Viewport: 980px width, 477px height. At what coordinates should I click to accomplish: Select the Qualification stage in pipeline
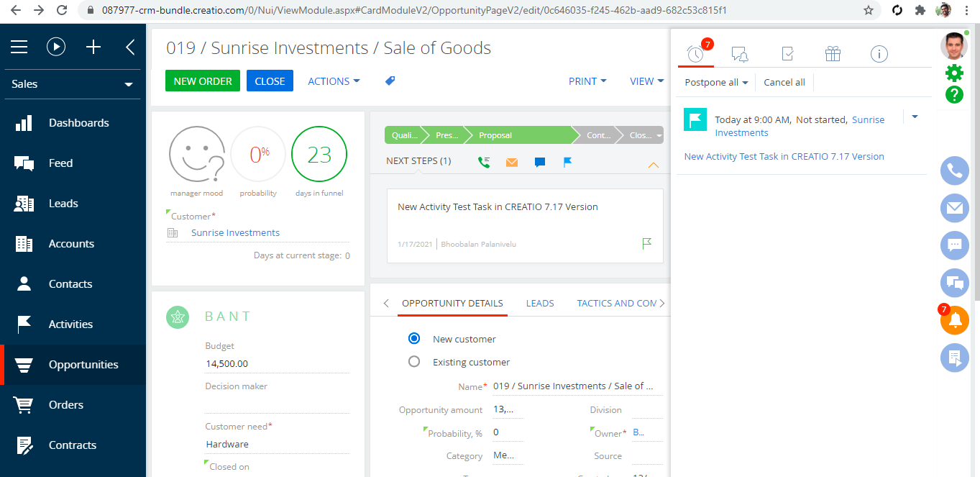click(x=405, y=135)
